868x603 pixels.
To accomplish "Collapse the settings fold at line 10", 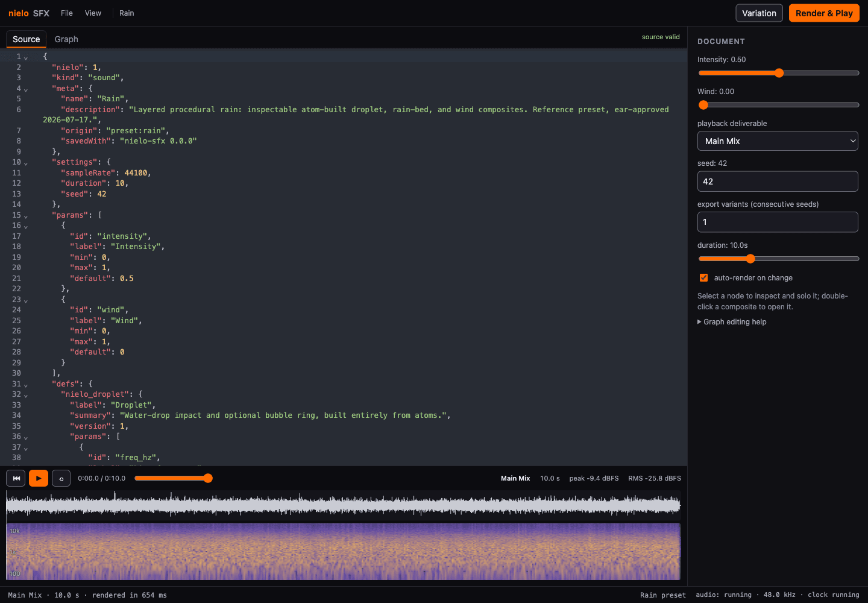I will [x=26, y=163].
